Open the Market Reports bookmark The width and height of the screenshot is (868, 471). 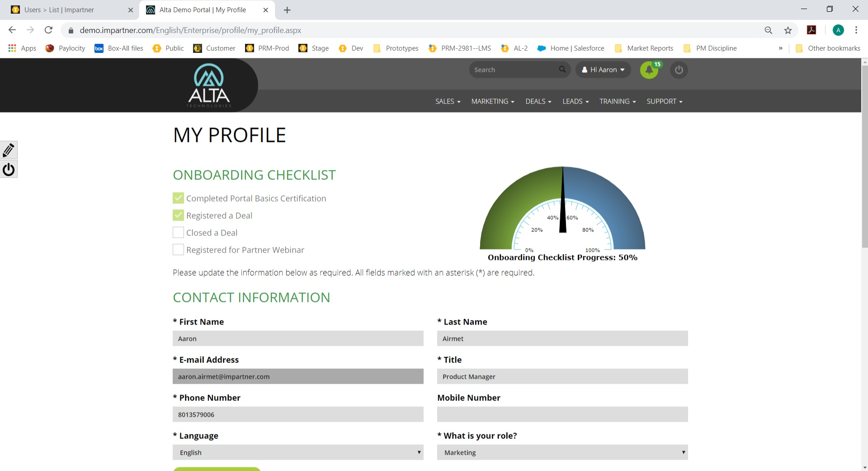644,48
